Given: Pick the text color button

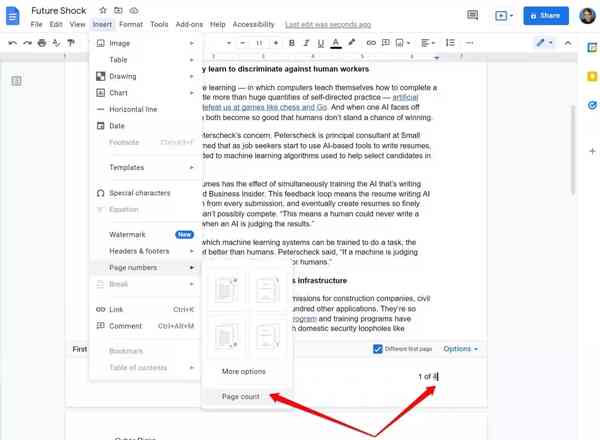Looking at the screenshot, I should 336,43.
